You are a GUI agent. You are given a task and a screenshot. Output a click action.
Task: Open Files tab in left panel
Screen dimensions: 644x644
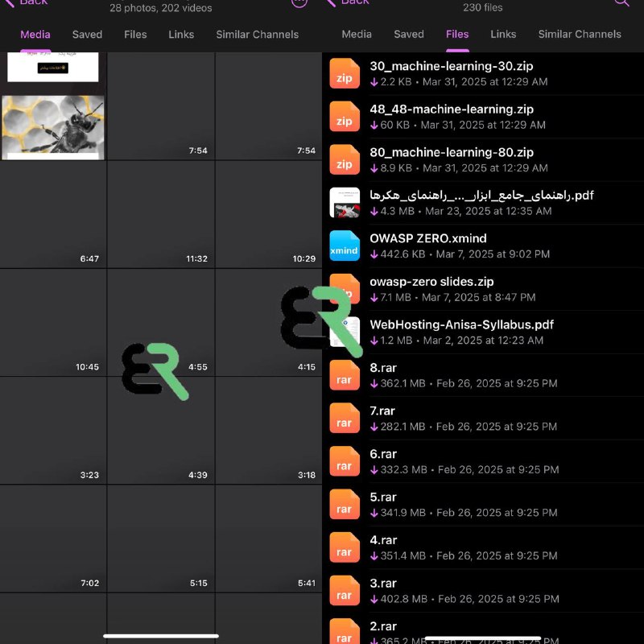pos(135,35)
